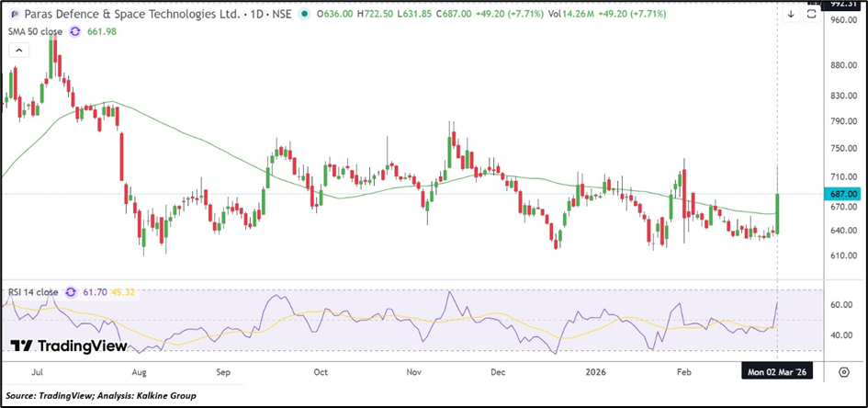Screen dimensions: 868x408
Task: Click the Nov label on the time axis
Action: coord(412,372)
